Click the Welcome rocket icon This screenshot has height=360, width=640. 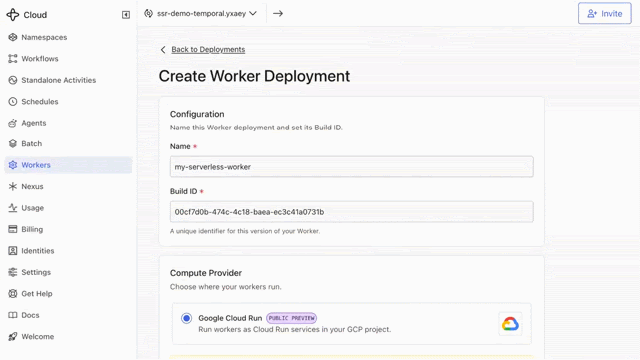[13, 336]
